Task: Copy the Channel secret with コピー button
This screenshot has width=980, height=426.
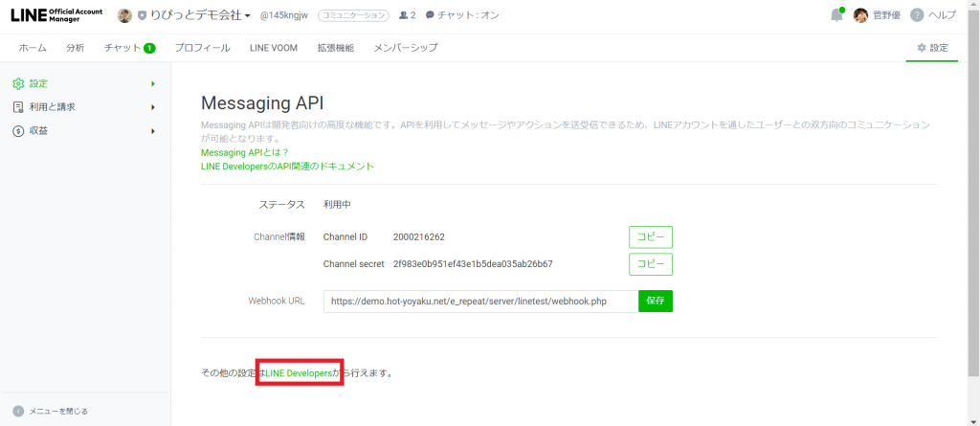Action: tap(651, 264)
